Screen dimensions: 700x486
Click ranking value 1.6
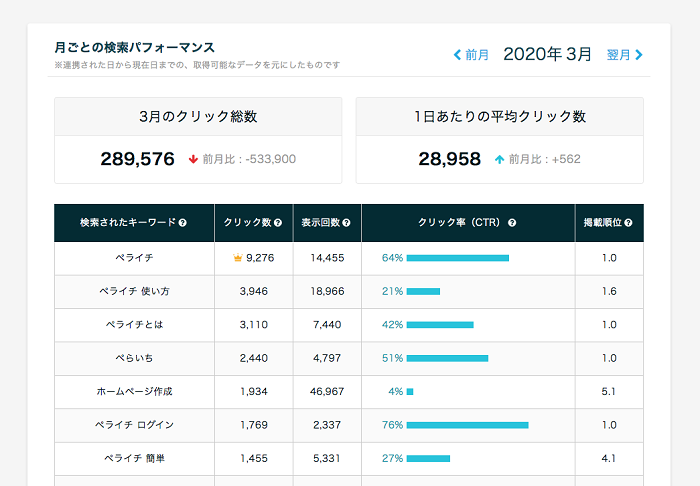609,291
